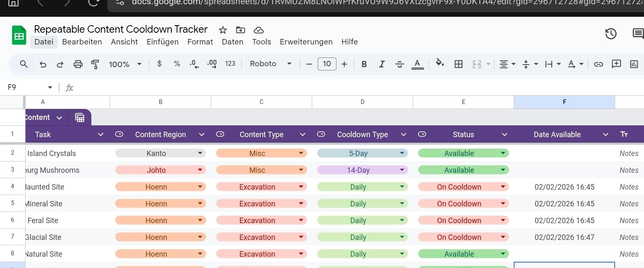644x268 pixels.
Task: Open the Erweiterungen menu
Action: click(306, 42)
